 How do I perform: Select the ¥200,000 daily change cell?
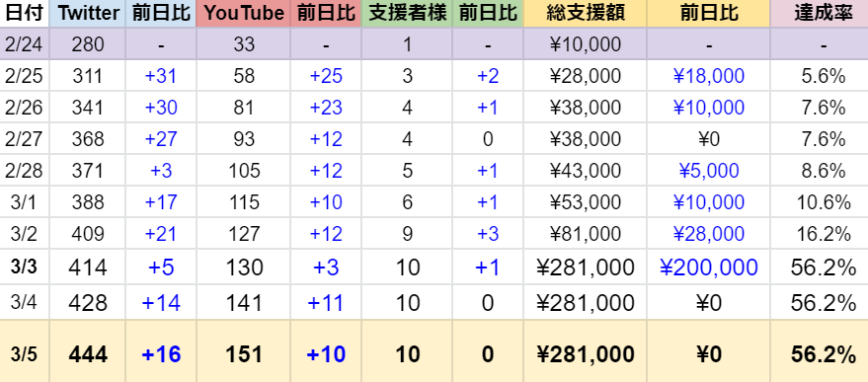[x=709, y=267]
